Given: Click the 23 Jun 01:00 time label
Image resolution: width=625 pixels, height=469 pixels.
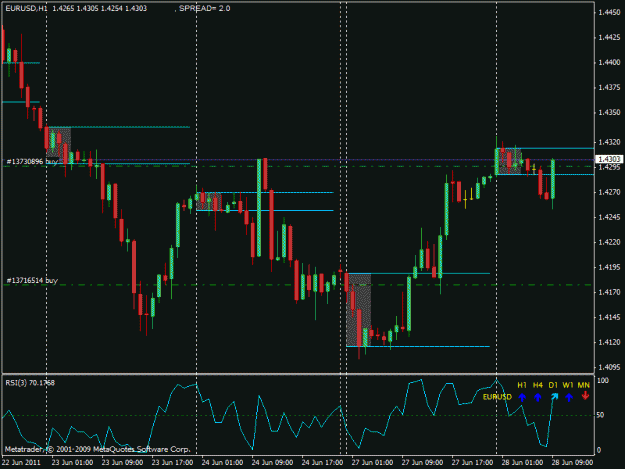Looking at the screenshot, I should [x=73, y=463].
